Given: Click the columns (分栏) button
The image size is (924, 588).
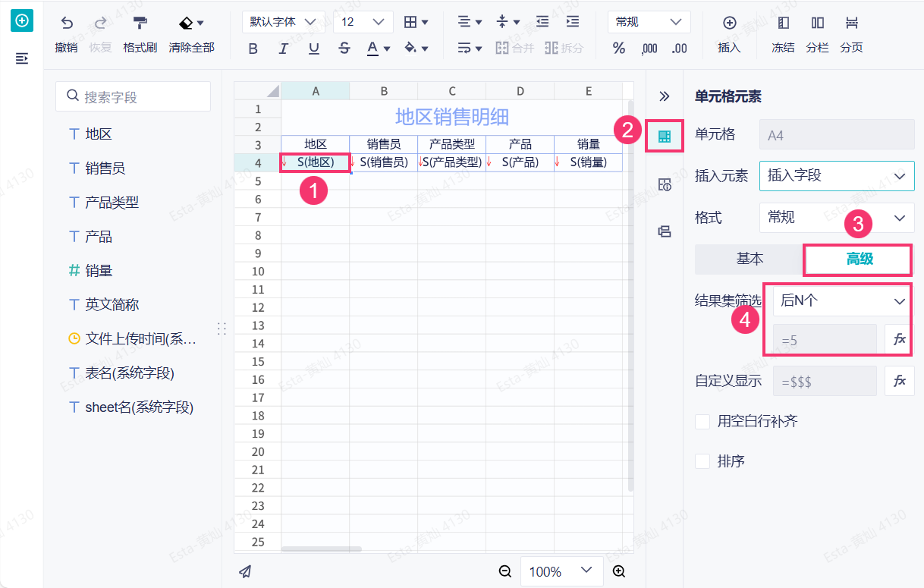Looking at the screenshot, I should coord(817,35).
